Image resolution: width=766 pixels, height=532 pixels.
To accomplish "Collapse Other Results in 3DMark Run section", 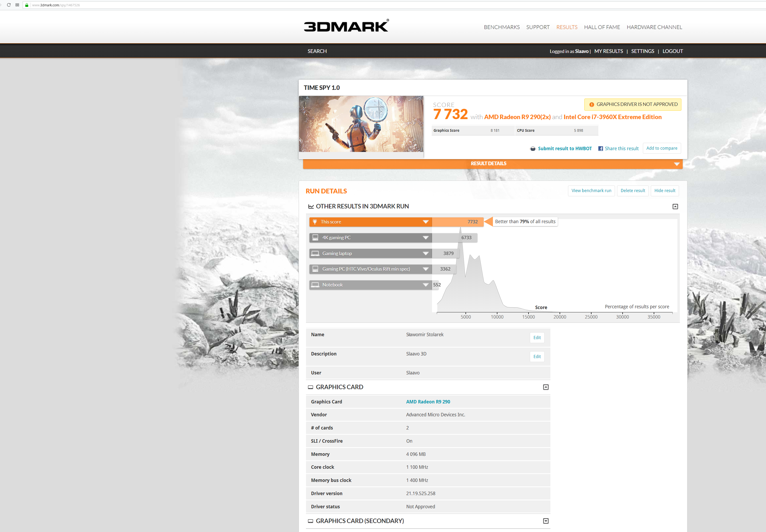I will (675, 207).
